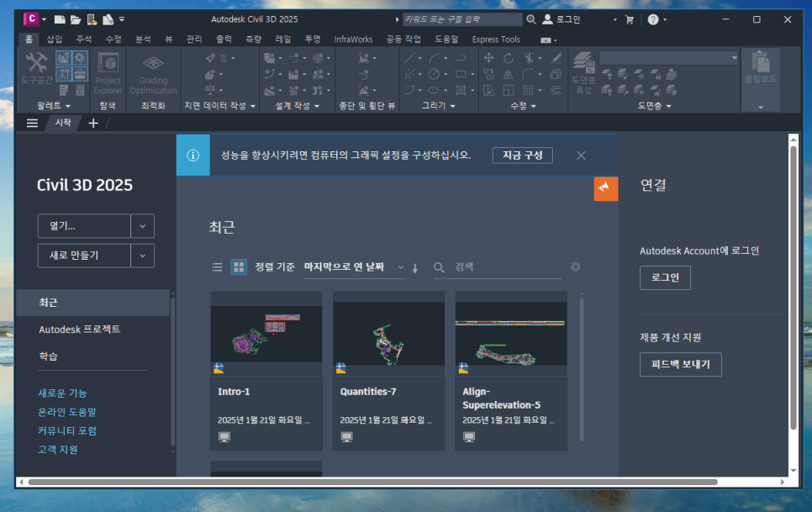Click the keyword search box in title bar
This screenshot has width=812, height=512.
[462, 19]
